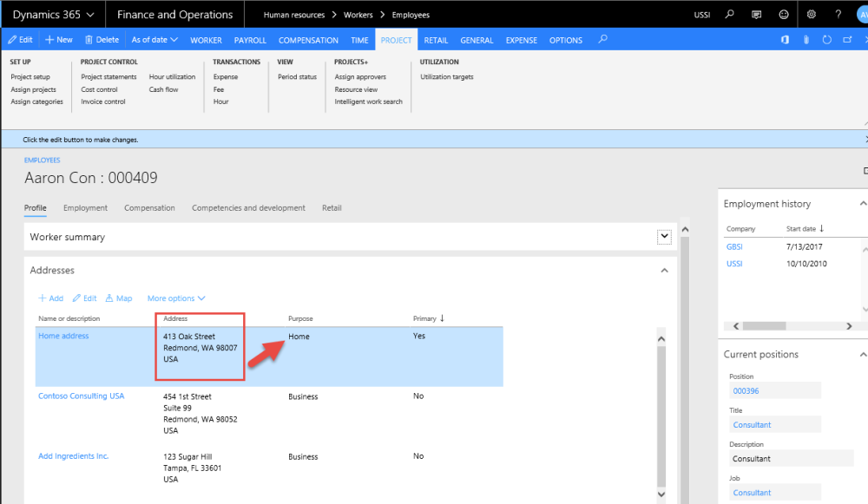Image resolution: width=868 pixels, height=504 pixels.
Task: Click the Contoso Consulting USA address link
Action: [81, 396]
